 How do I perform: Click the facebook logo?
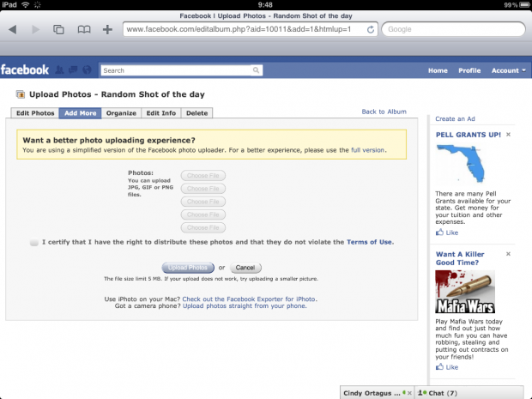(x=25, y=70)
